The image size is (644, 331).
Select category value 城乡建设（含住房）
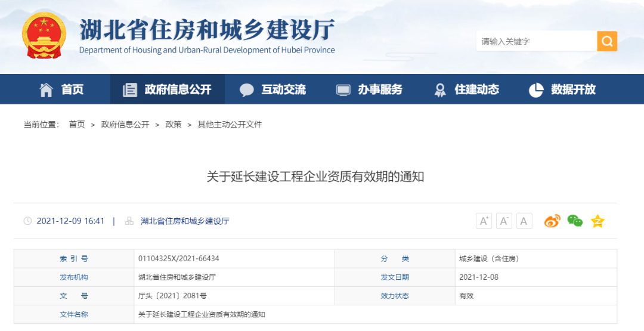point(489,259)
